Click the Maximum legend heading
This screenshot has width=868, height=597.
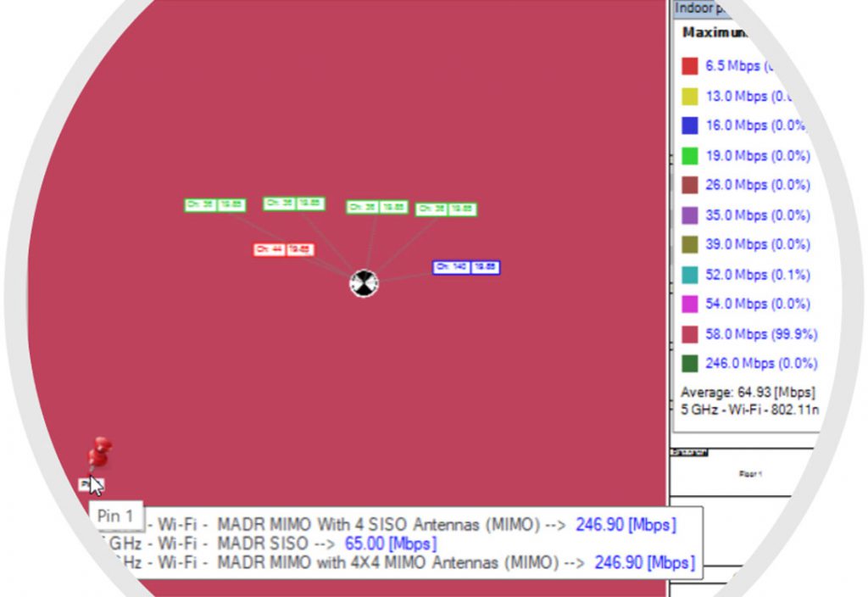tap(714, 33)
